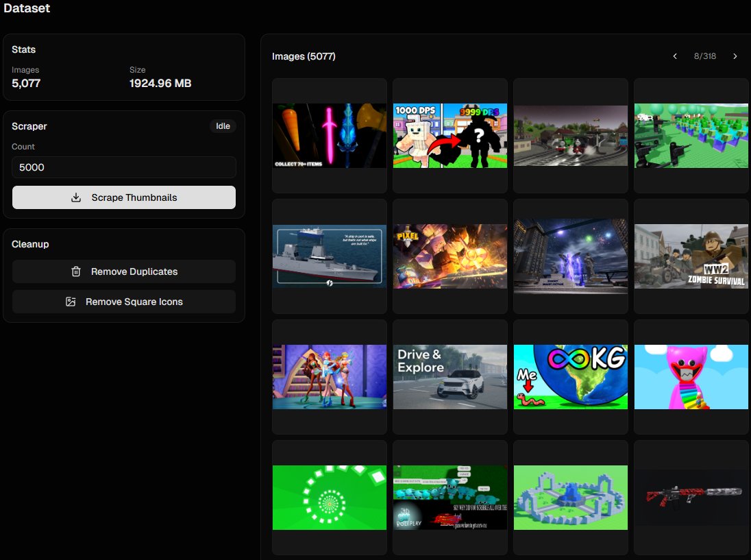The image size is (751, 560).
Task: Open the pink monster with rainbow thumbnail
Action: [691, 377]
